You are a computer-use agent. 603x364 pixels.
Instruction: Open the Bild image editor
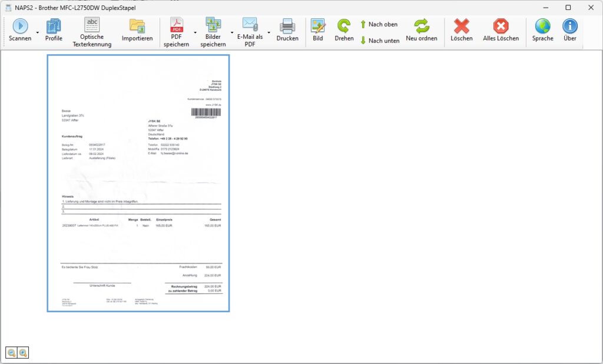[x=318, y=27]
